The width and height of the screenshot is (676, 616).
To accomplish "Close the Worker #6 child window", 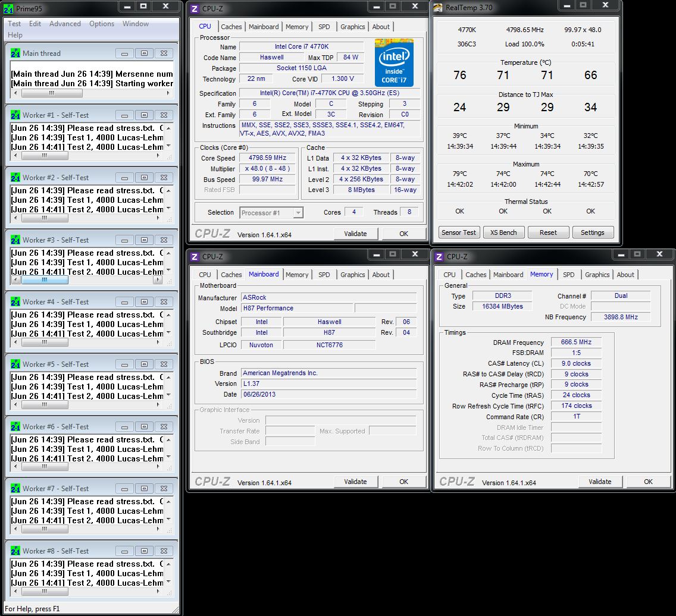I will pos(164,427).
